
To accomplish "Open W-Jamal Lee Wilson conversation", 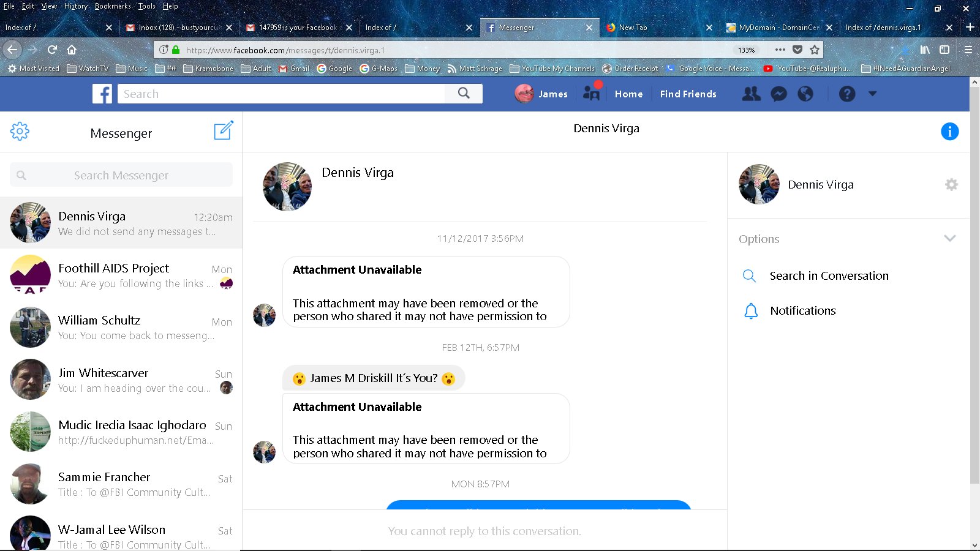I will click(121, 531).
